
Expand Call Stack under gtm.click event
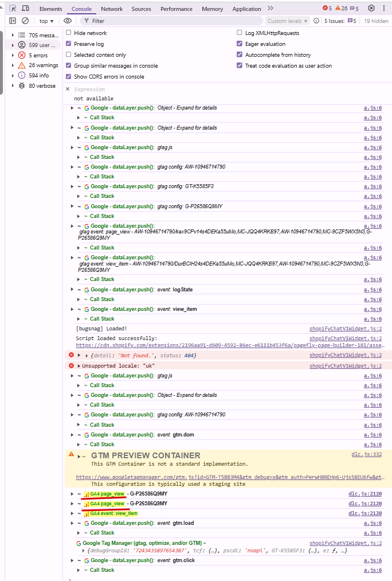click(x=79, y=570)
